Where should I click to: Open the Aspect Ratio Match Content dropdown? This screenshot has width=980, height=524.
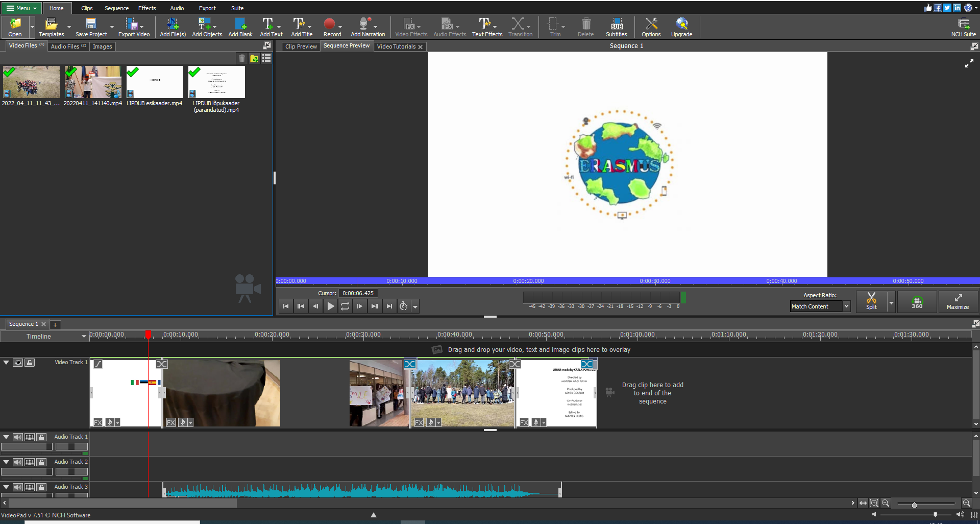pyautogui.click(x=846, y=306)
